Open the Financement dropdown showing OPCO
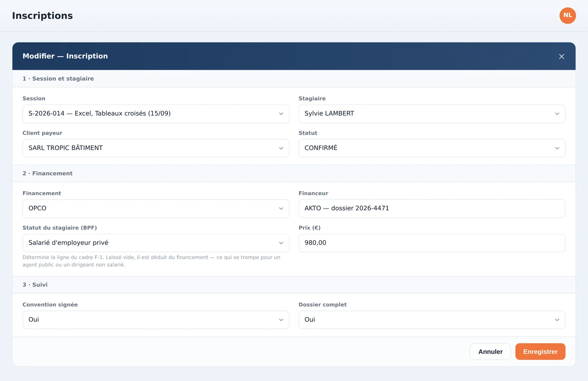 [156, 209]
